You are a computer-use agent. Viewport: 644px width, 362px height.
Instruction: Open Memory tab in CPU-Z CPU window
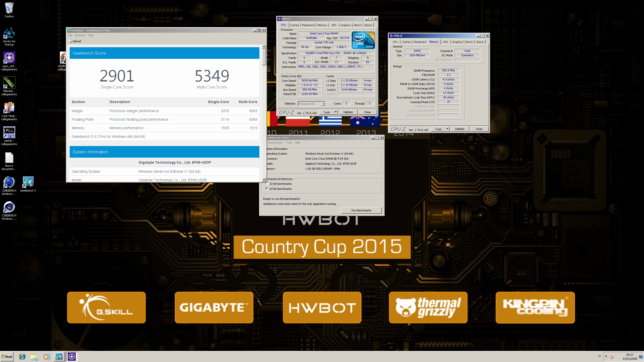(322, 25)
